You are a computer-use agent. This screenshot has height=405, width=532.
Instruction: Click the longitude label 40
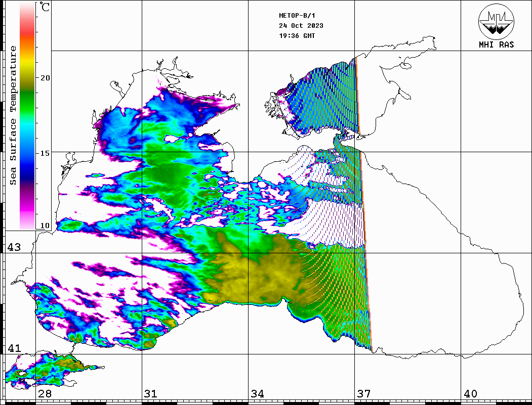pos(470,394)
